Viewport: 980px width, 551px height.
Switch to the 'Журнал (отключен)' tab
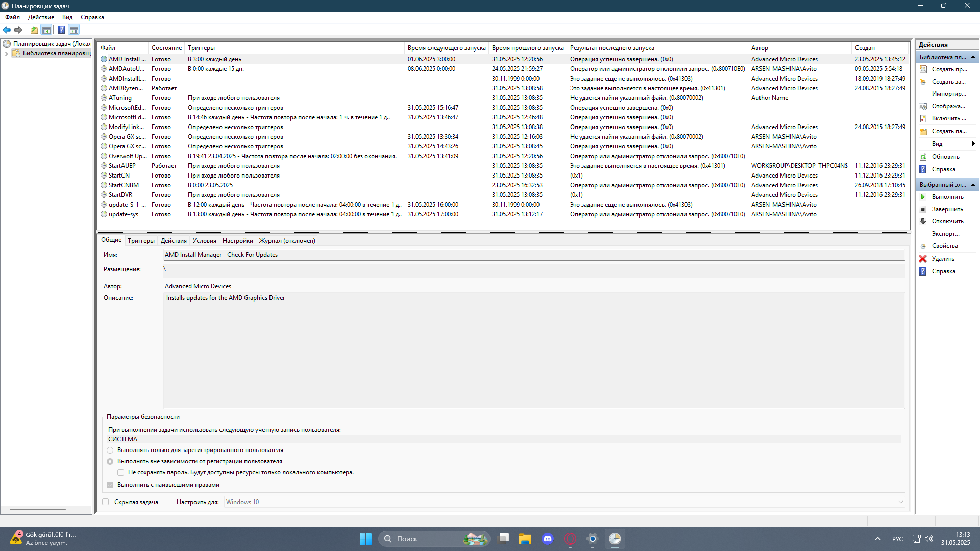pyautogui.click(x=287, y=241)
